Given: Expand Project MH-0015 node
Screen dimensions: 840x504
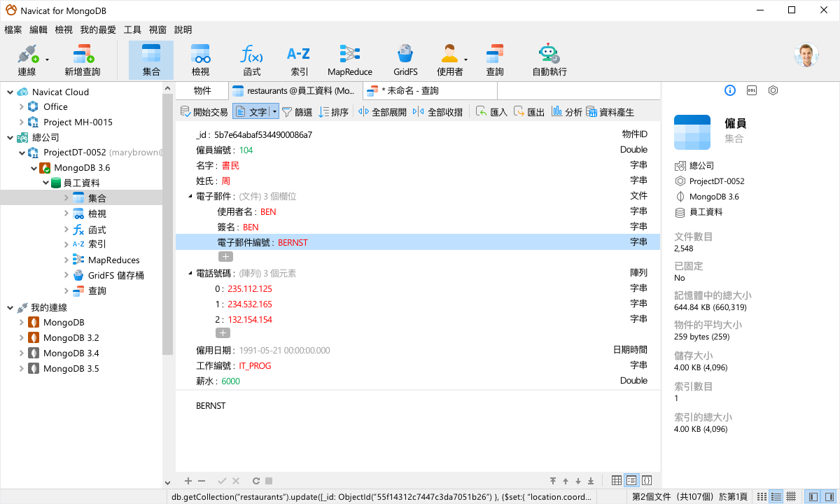Looking at the screenshot, I should click(x=21, y=122).
